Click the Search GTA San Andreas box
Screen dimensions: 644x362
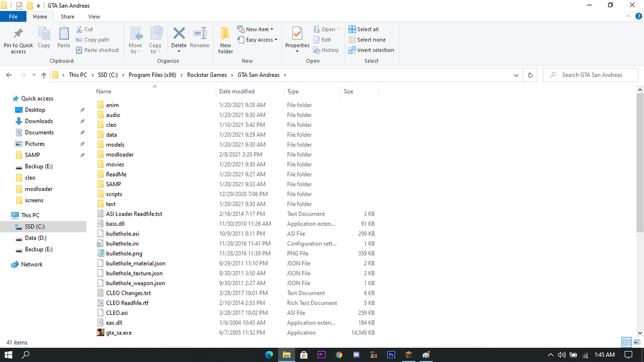(591, 75)
